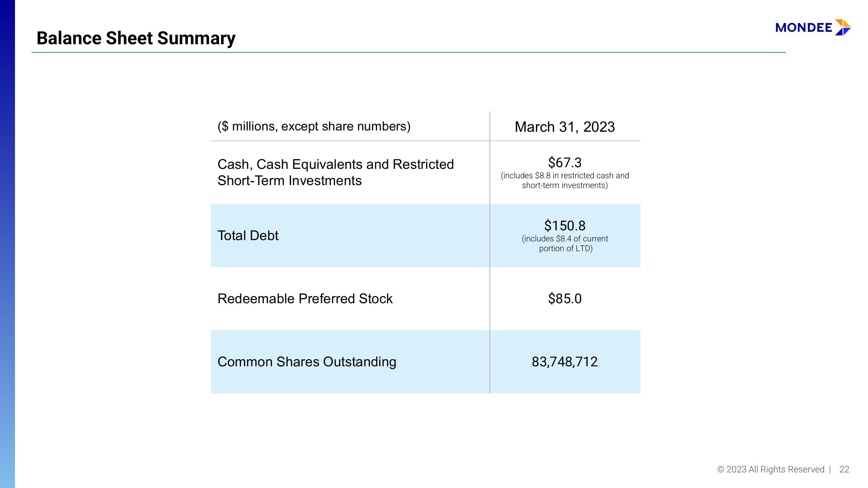Select the $67.3 cash value
The image size is (868, 488).
565,162
